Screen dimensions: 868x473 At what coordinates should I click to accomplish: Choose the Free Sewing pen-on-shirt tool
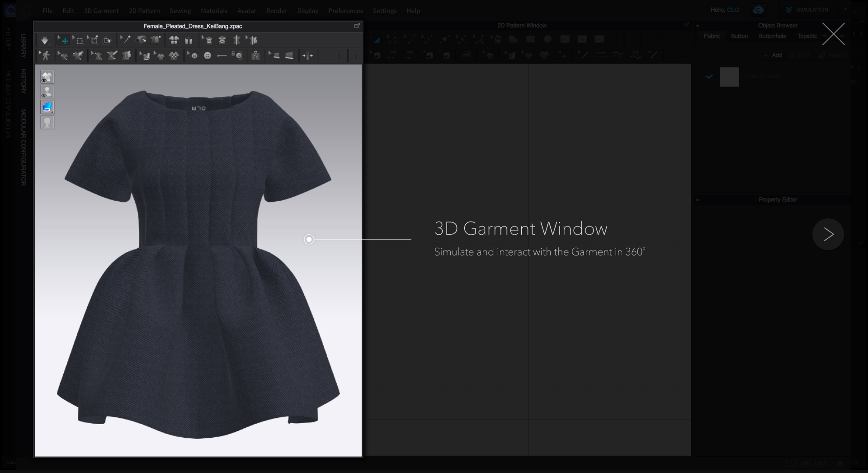(x=78, y=56)
